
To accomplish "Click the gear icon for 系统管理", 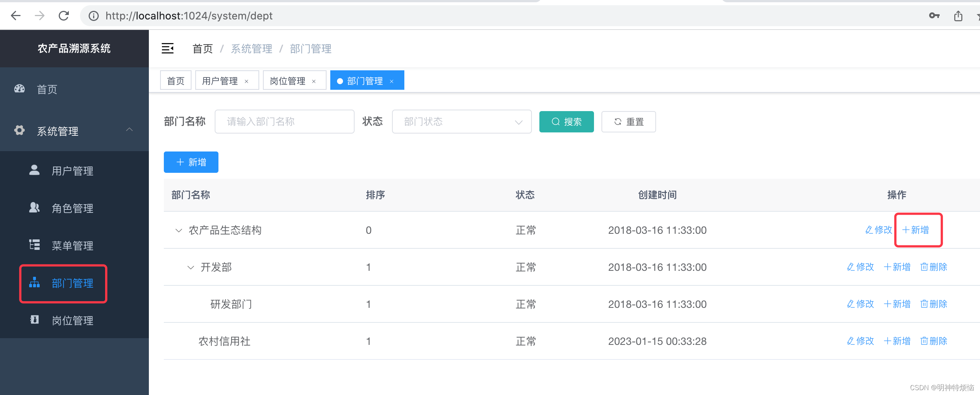I will pyautogui.click(x=19, y=130).
